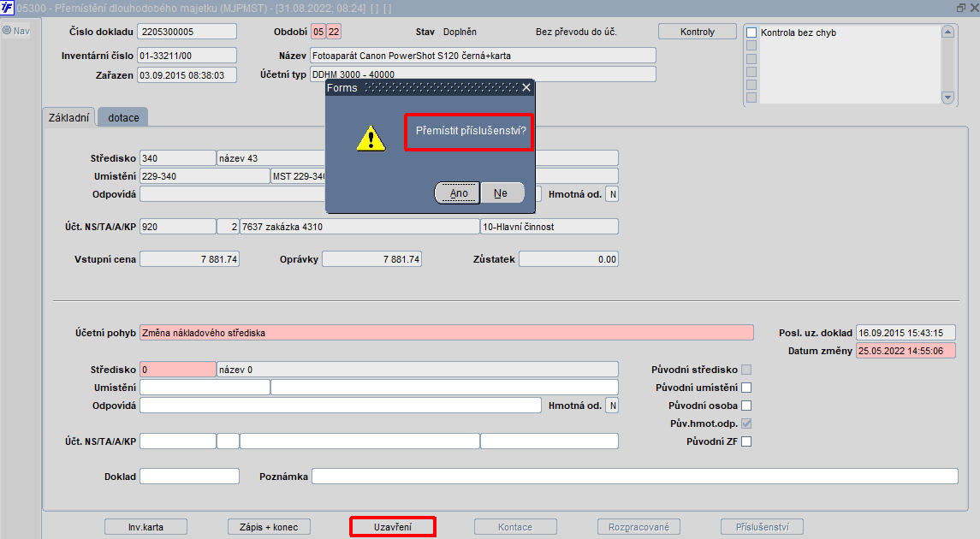980x539 pixels.
Task: Click the upper Umístění field 229-340
Action: tap(205, 176)
